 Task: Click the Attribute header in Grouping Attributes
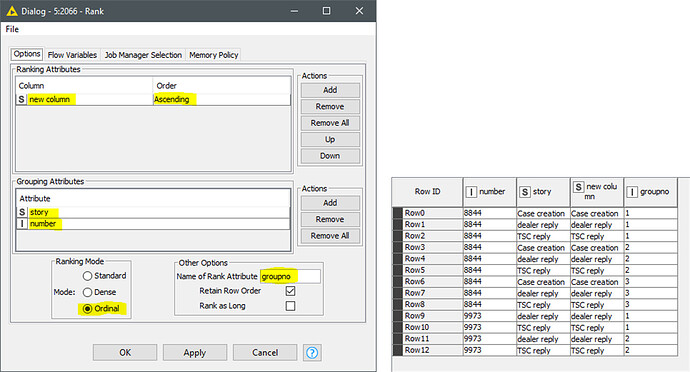coord(153,199)
